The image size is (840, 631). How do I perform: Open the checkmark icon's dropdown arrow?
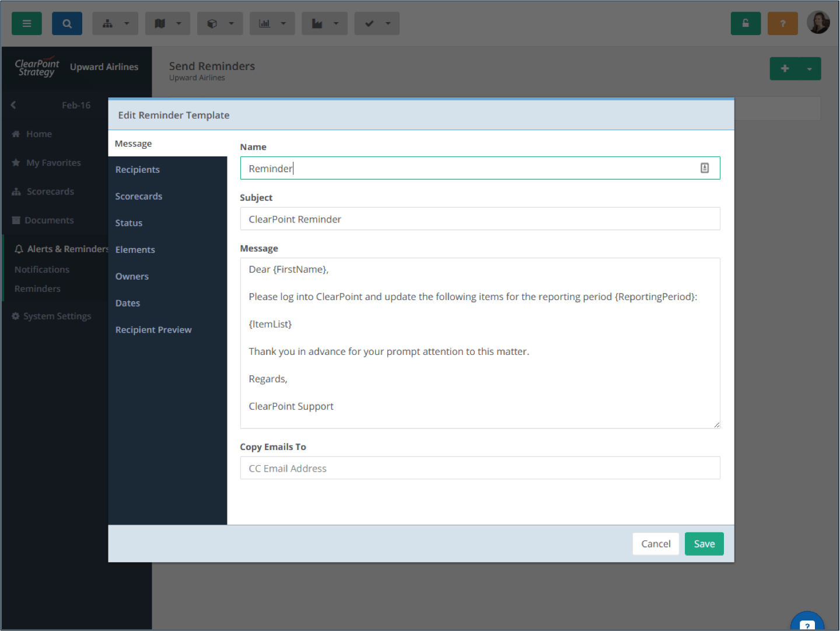387,23
